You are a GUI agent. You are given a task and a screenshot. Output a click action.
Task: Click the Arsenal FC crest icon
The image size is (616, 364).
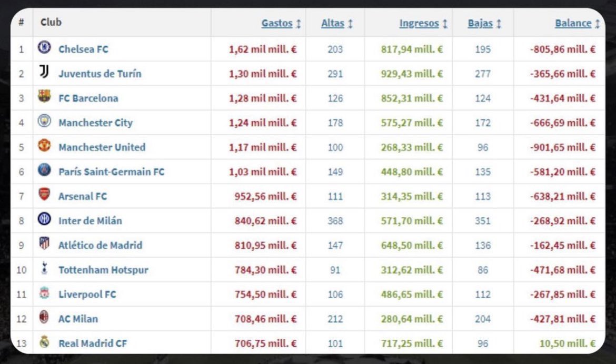(x=44, y=195)
